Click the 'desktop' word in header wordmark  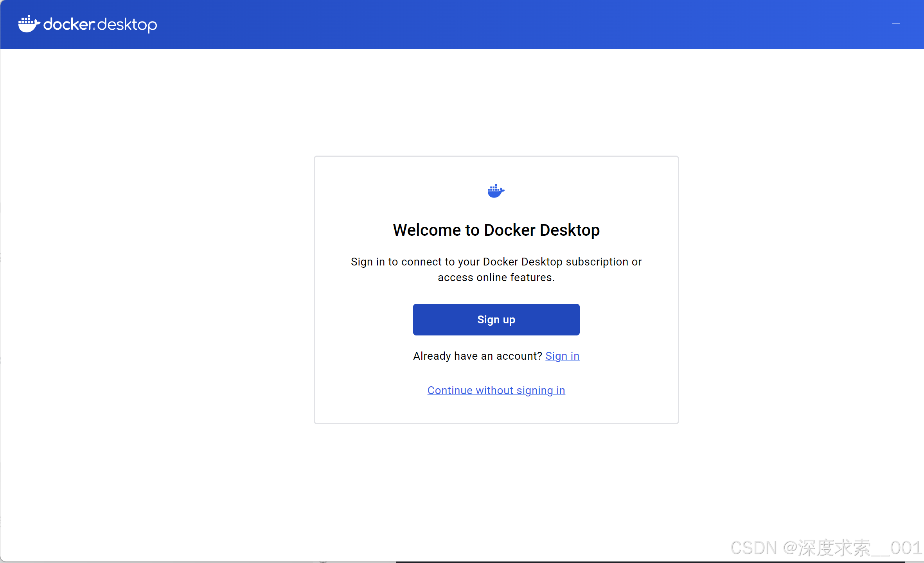[127, 25]
